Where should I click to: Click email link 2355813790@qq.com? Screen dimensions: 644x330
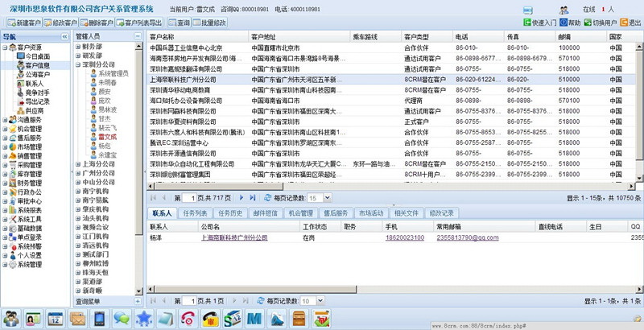coord(468,237)
